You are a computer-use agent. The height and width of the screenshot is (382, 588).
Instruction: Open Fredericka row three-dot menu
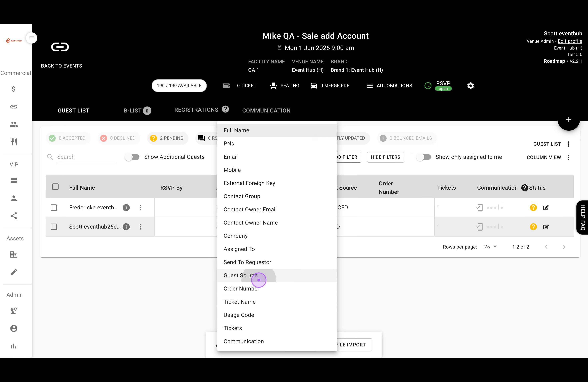tap(141, 208)
